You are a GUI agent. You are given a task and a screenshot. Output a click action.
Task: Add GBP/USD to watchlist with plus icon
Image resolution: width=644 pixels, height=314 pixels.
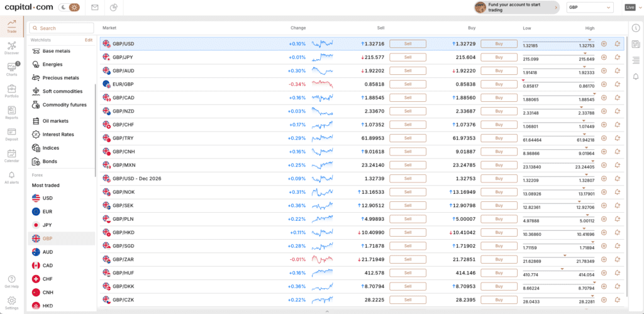point(604,44)
